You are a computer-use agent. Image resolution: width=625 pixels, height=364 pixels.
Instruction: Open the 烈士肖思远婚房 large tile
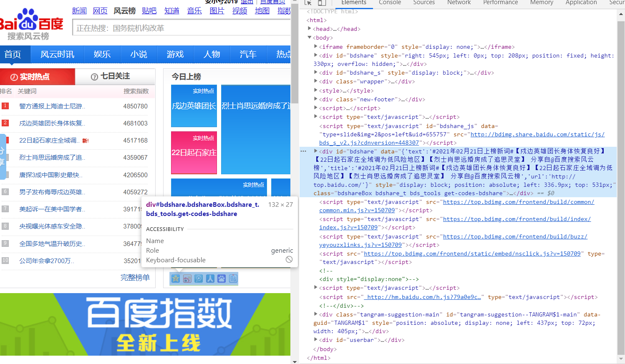[x=256, y=129]
